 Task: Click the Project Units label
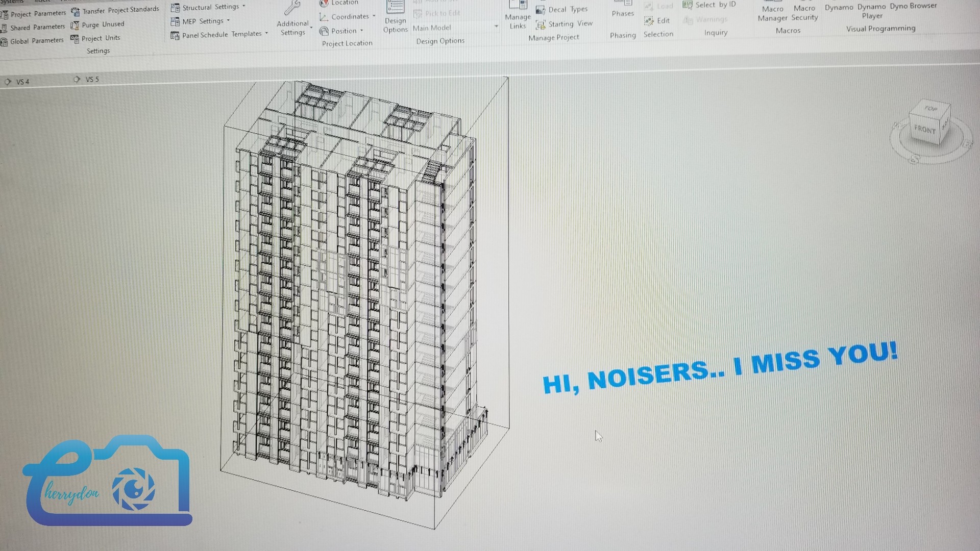click(101, 38)
